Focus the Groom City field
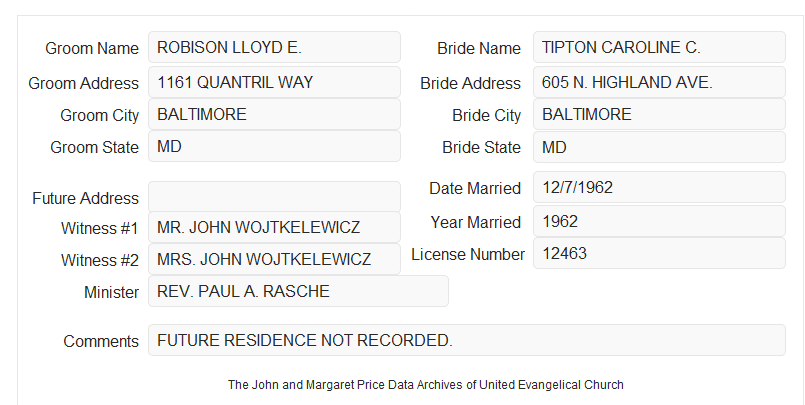This screenshot has width=805, height=405. (274, 114)
